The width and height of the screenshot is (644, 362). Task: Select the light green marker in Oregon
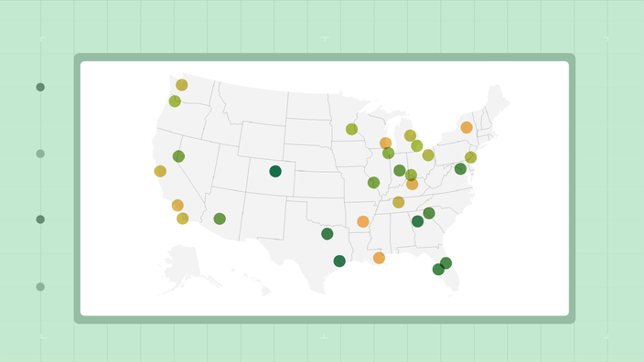[x=175, y=101]
